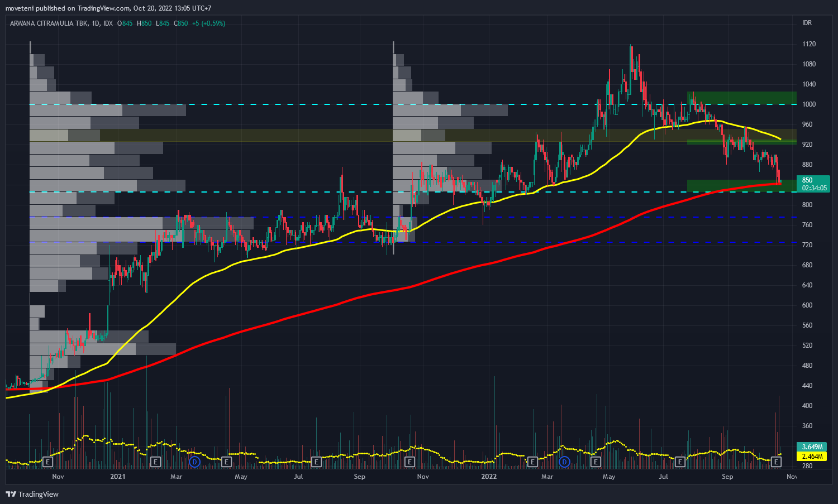Toggle the countdown timer on the 850 price label
The width and height of the screenshot is (838, 504).
click(x=815, y=188)
